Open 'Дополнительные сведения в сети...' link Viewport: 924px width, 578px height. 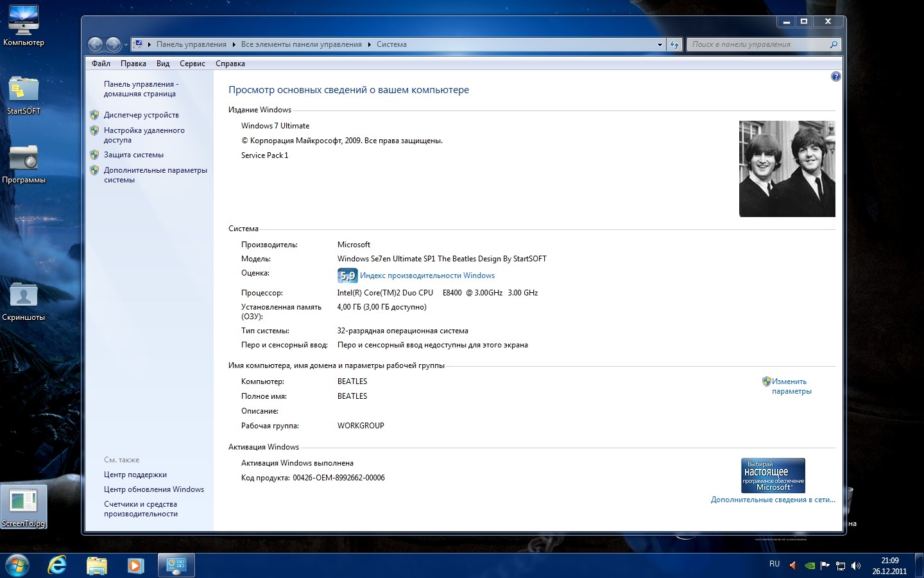773,500
